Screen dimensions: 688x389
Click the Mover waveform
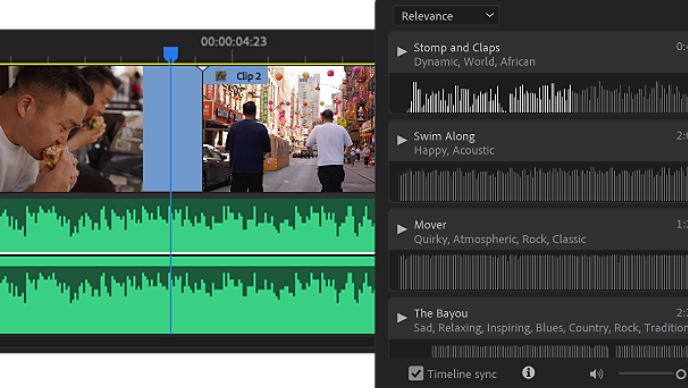pos(538,271)
